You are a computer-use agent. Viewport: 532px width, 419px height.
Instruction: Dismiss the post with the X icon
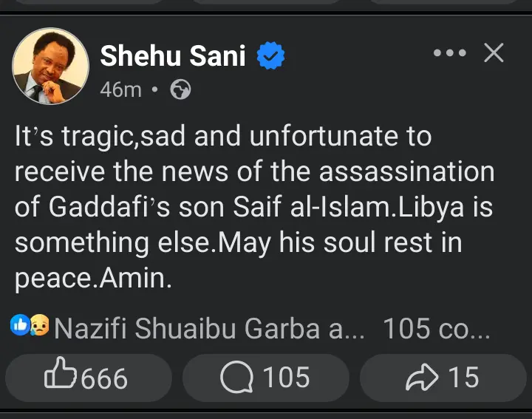[x=493, y=53]
